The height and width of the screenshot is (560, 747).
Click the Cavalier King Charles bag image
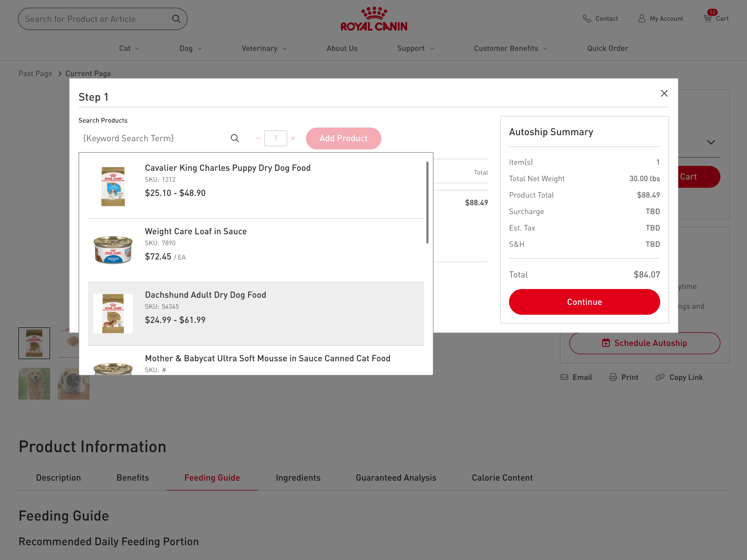(x=113, y=186)
